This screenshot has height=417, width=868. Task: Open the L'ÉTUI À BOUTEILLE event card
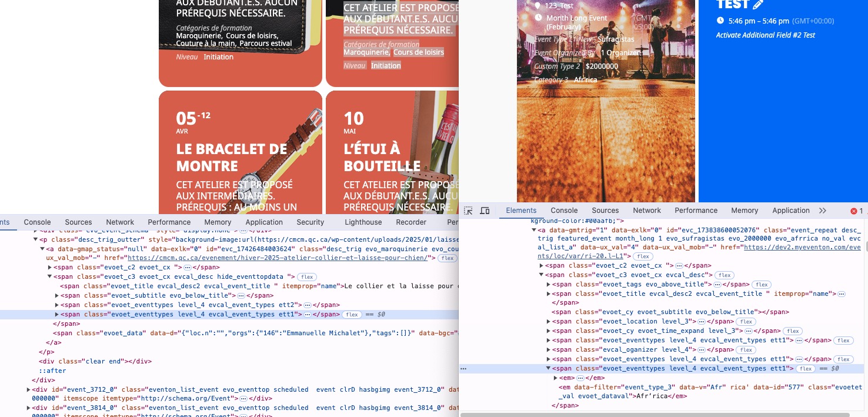click(x=392, y=152)
